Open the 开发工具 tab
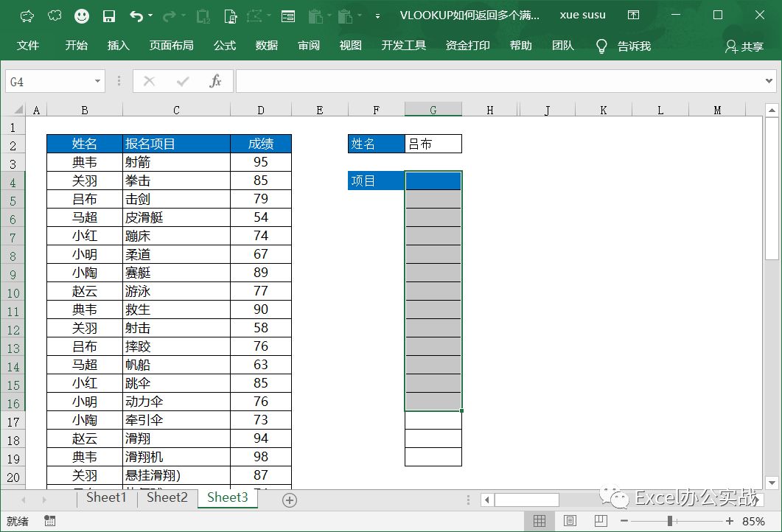 (x=403, y=46)
